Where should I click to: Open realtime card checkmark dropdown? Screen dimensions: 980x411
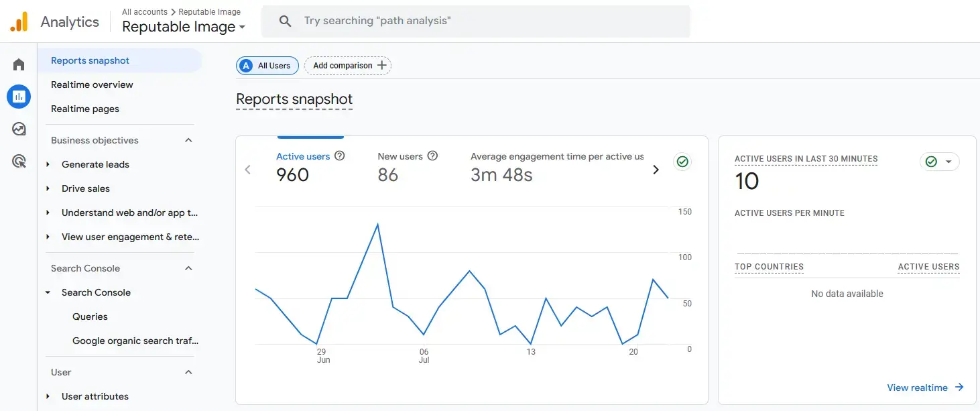939,162
